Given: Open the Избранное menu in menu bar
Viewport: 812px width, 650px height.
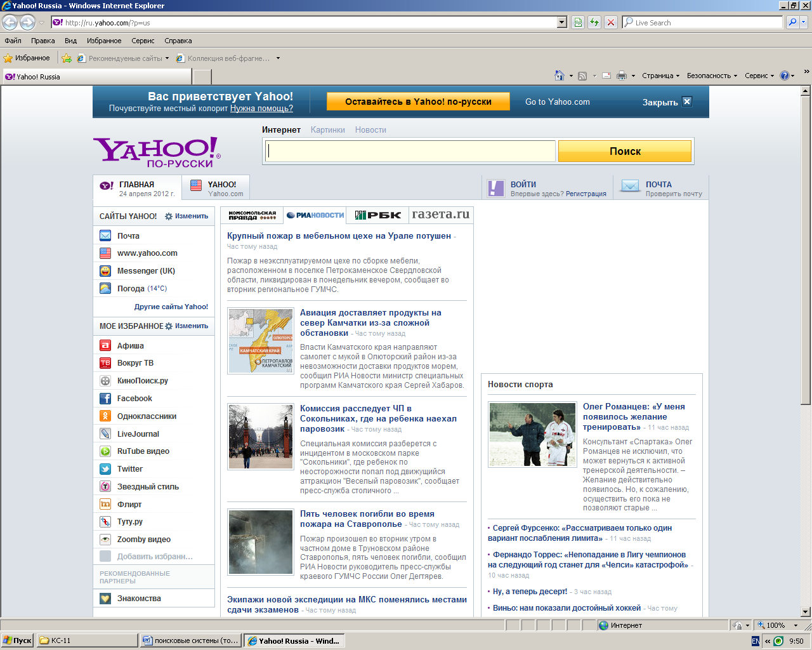Looking at the screenshot, I should pos(104,41).
